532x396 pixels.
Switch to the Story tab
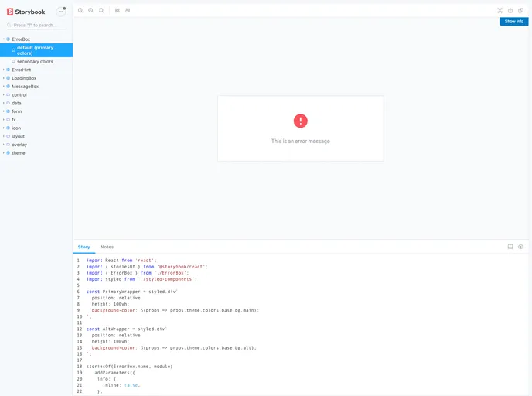pyautogui.click(x=84, y=247)
